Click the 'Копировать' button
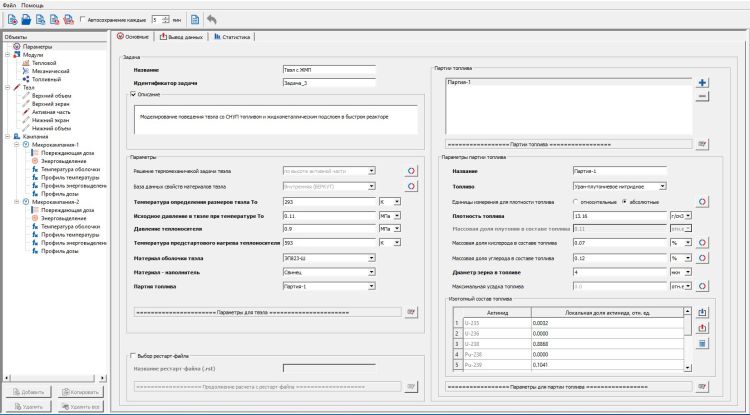 coord(80,392)
